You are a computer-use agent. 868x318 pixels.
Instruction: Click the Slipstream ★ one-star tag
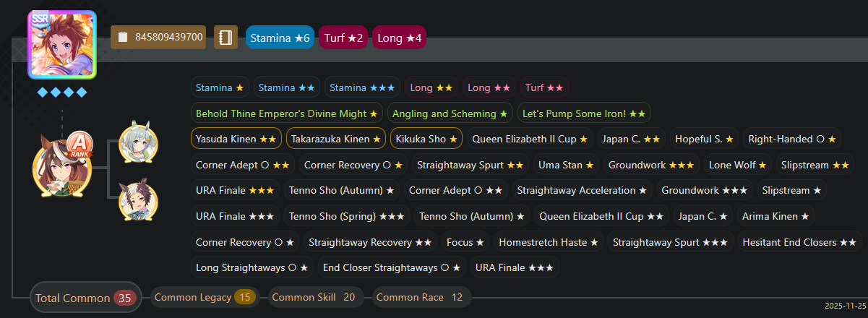(792, 191)
